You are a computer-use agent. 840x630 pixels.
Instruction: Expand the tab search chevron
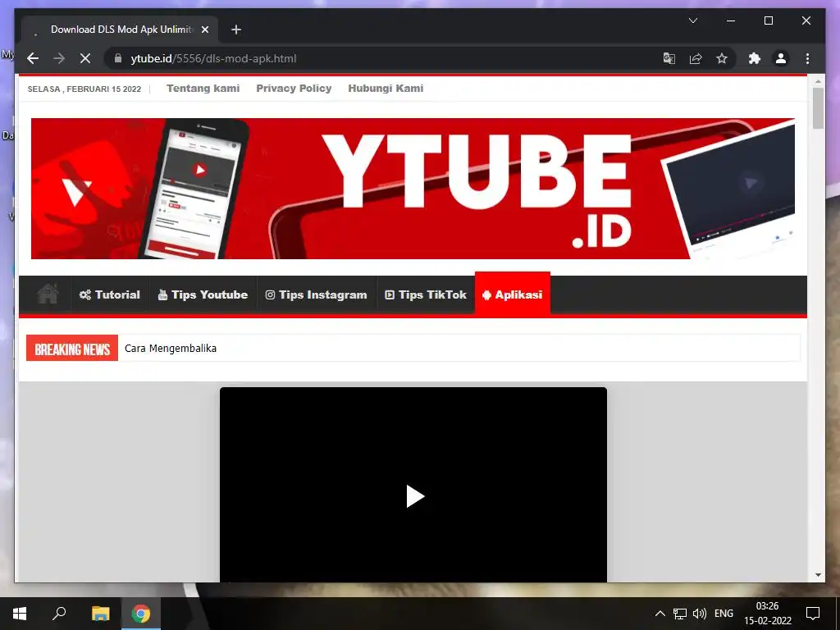692,21
